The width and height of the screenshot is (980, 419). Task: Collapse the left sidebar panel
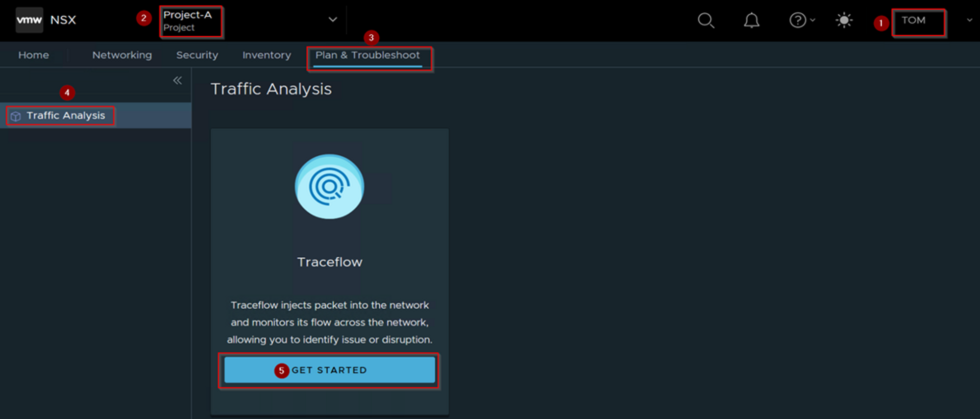point(177,80)
